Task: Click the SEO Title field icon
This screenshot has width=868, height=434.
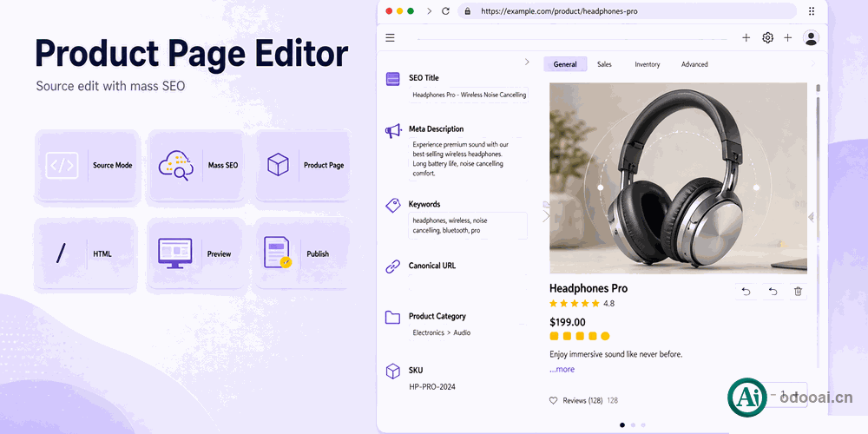Action: (392, 79)
